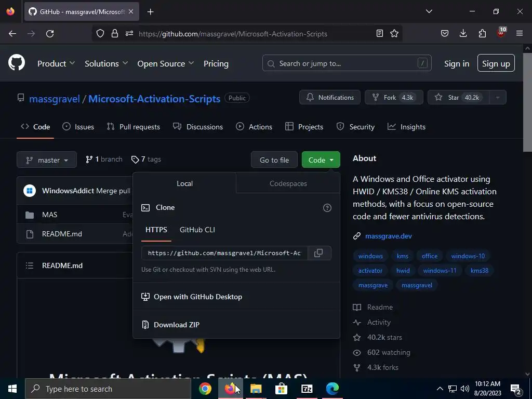The image size is (532, 399).
Task: Click the Windows taskbar search box
Action: 108,389
